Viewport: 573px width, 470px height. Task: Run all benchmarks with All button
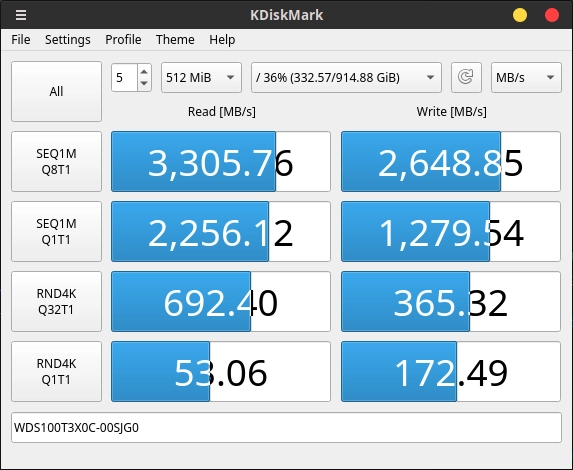56,91
